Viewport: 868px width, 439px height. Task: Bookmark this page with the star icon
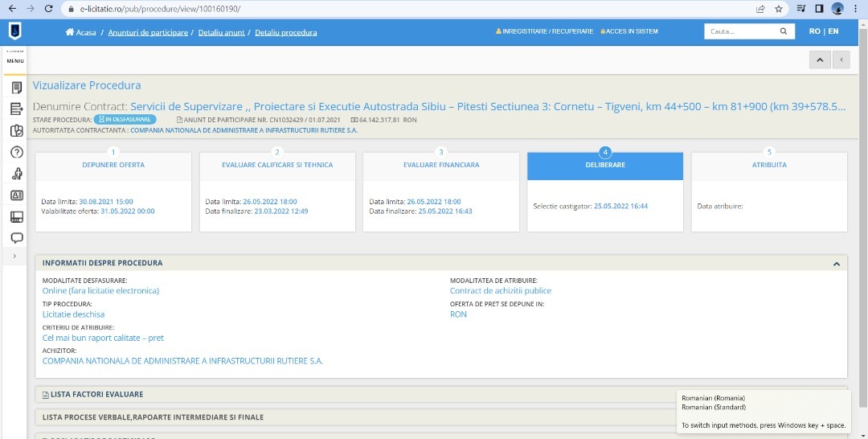pos(778,9)
